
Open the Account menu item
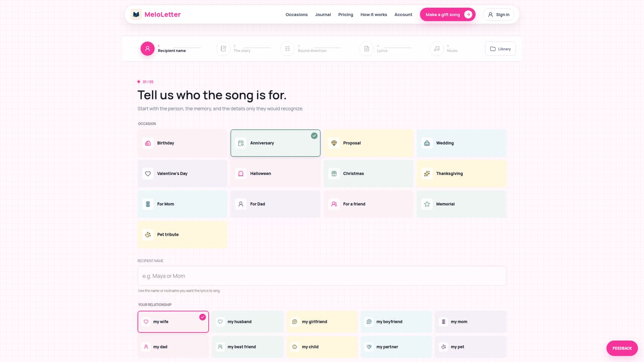(403, 15)
